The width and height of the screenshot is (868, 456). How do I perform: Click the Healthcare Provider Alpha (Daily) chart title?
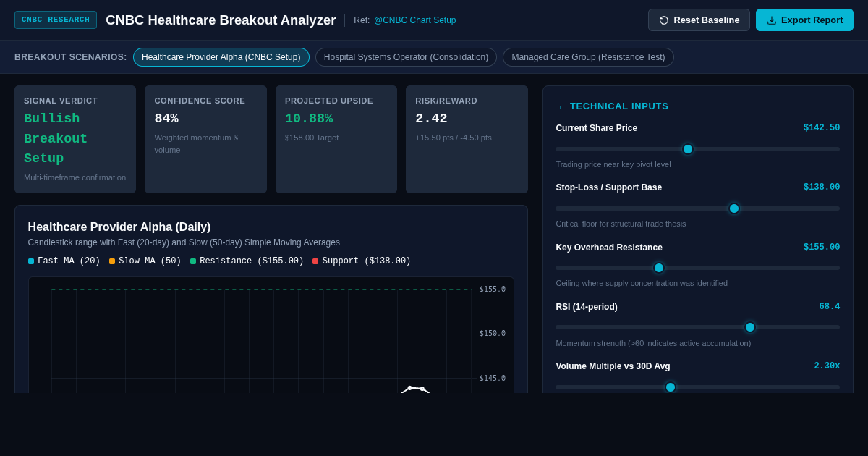pyautogui.click(x=119, y=227)
